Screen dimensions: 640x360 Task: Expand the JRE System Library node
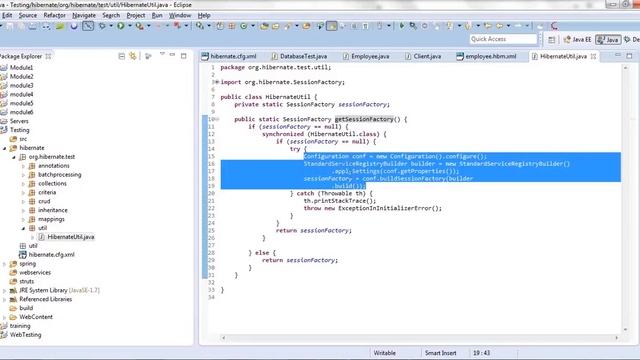[5, 291]
